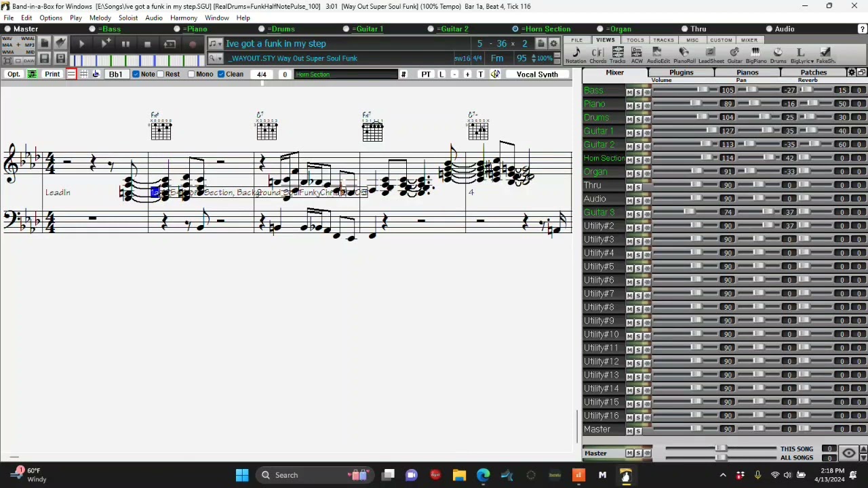The width and height of the screenshot is (868, 488).
Task: Open the ACW Audio Chord Wizard
Action: [637, 55]
